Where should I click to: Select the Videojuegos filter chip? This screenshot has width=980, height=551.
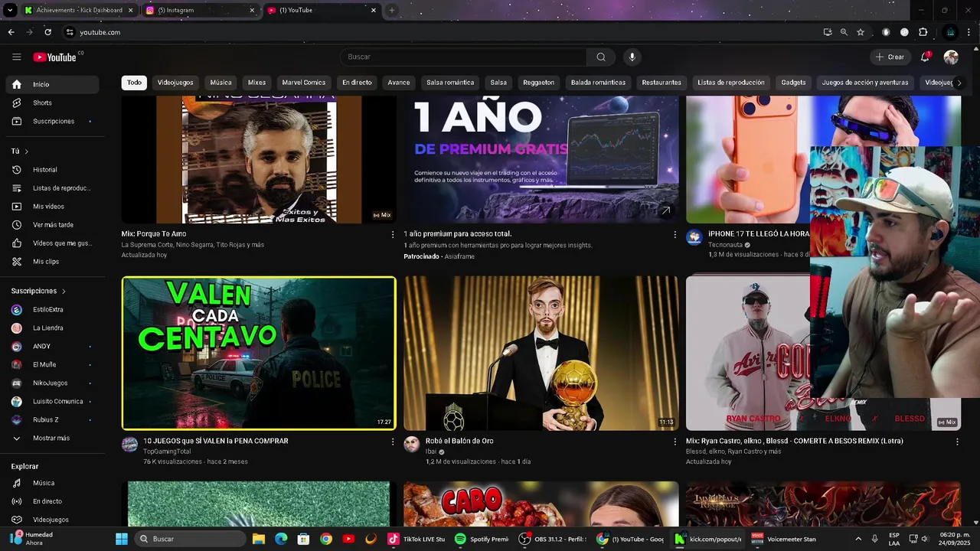pyautogui.click(x=175, y=83)
